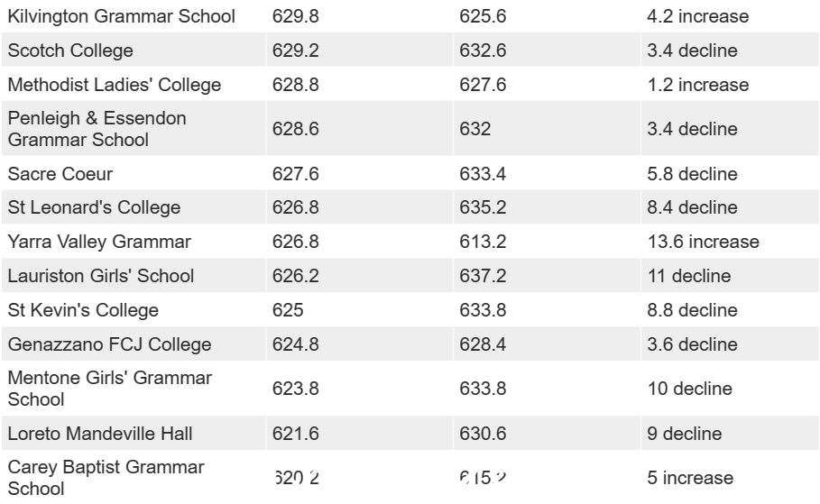Click Methodist Ladies' College text
This screenshot has width=820, height=504.
tap(115, 85)
